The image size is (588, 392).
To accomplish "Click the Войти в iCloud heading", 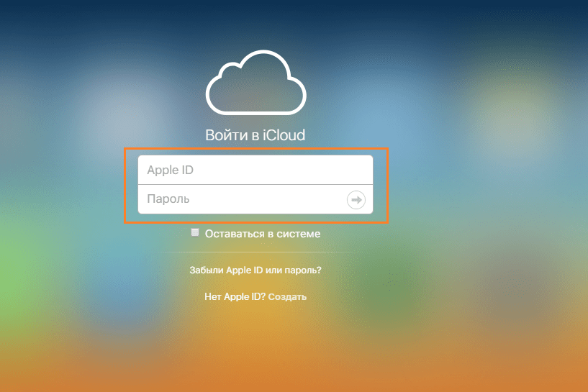I will pyautogui.click(x=255, y=135).
